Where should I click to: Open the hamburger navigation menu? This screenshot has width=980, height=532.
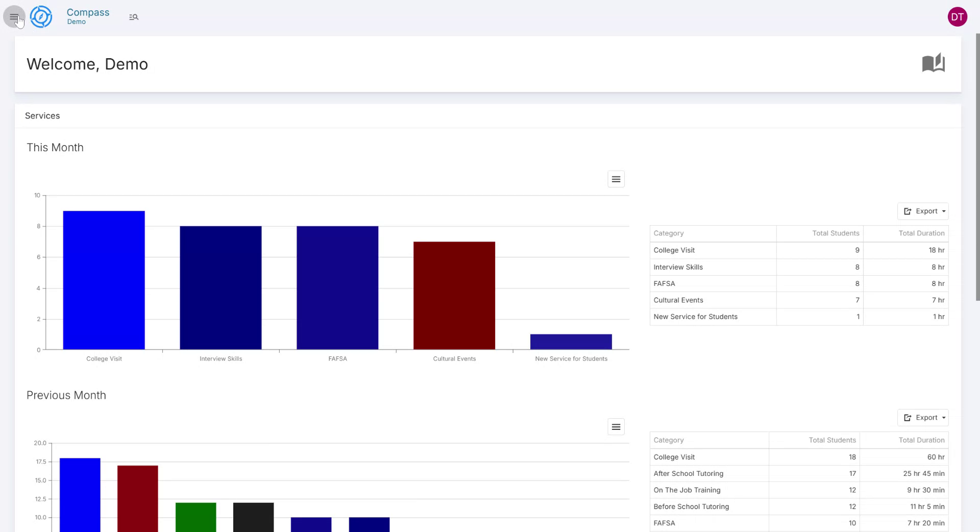point(14,17)
